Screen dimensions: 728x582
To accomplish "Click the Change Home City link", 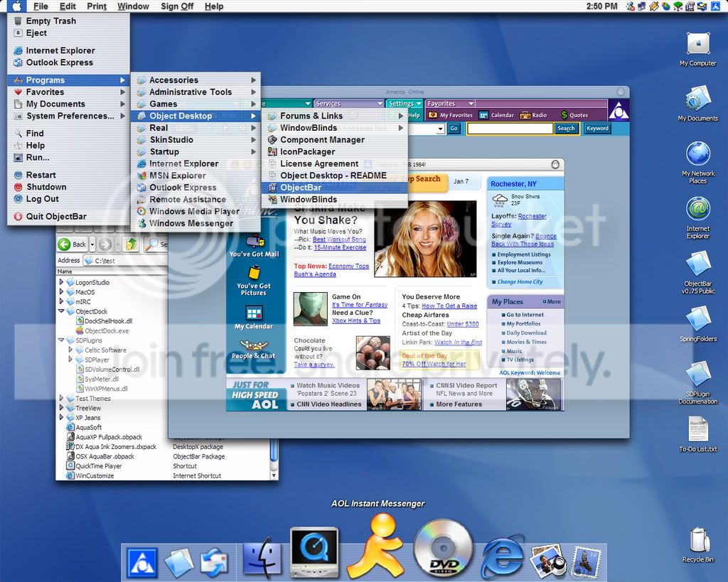I will (520, 281).
